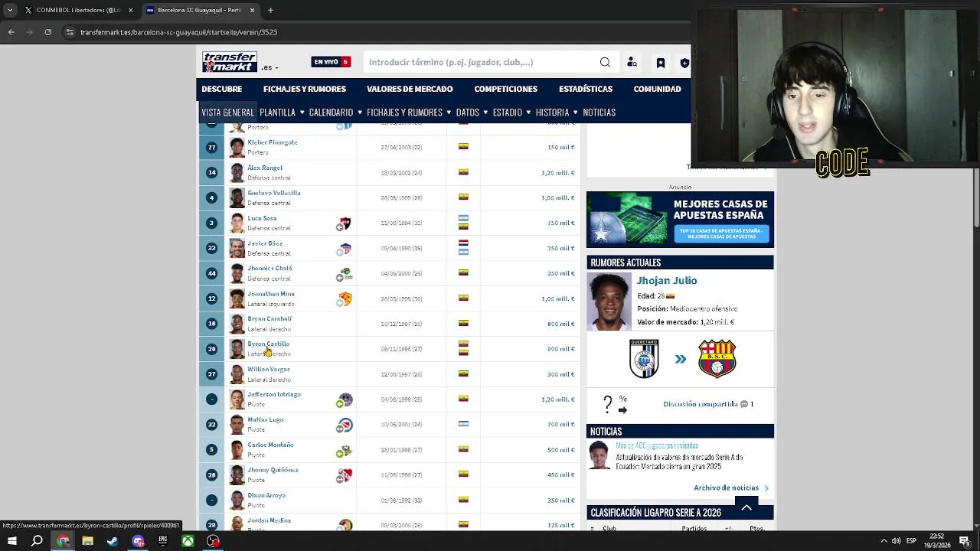Open Steam from the taskbar
The height and width of the screenshot is (551, 980).
click(x=113, y=541)
